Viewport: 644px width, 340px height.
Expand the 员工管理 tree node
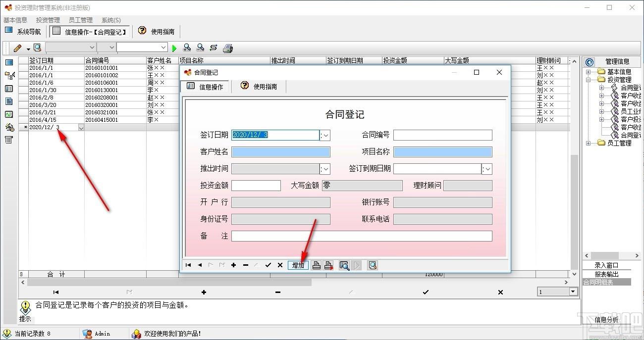coord(589,143)
